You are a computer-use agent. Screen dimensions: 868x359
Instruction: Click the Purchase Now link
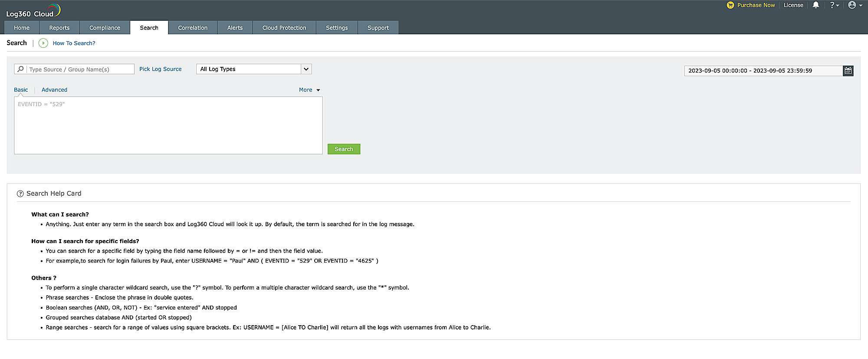tap(756, 5)
